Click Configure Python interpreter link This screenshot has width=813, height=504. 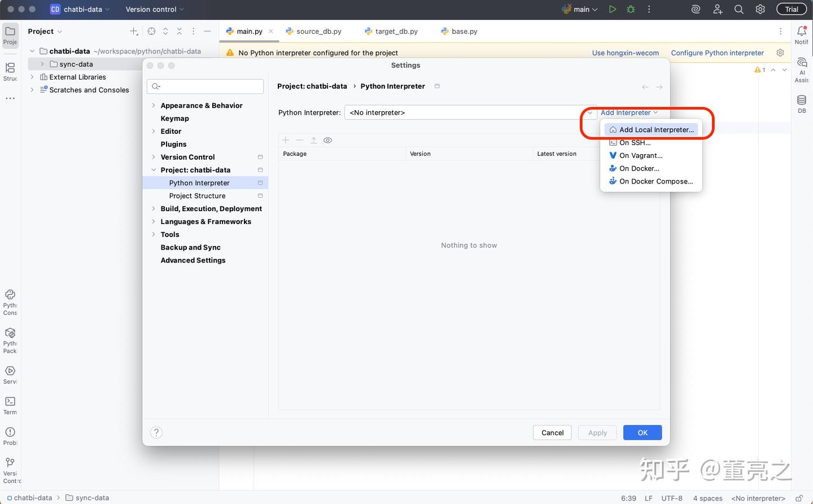coord(717,53)
